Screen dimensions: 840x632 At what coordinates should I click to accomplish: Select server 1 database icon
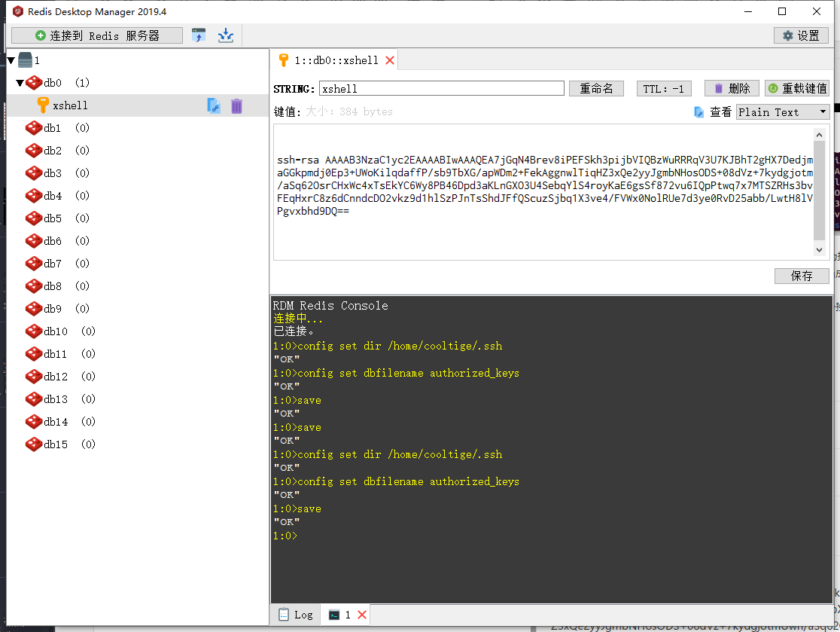[x=25, y=60]
